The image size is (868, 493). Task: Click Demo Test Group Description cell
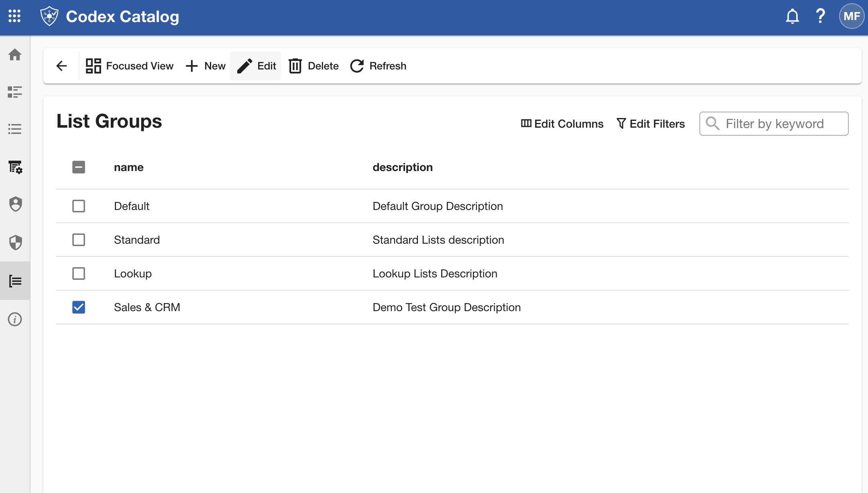coord(446,307)
